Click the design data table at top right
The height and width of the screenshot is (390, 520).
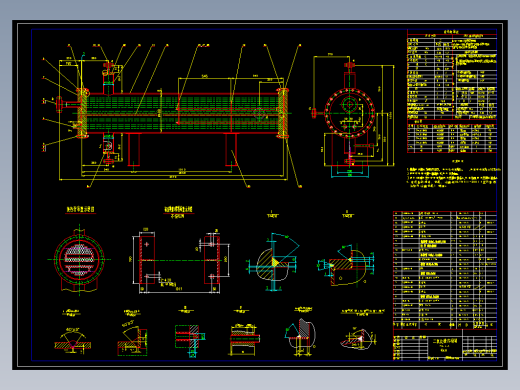coord(452,74)
